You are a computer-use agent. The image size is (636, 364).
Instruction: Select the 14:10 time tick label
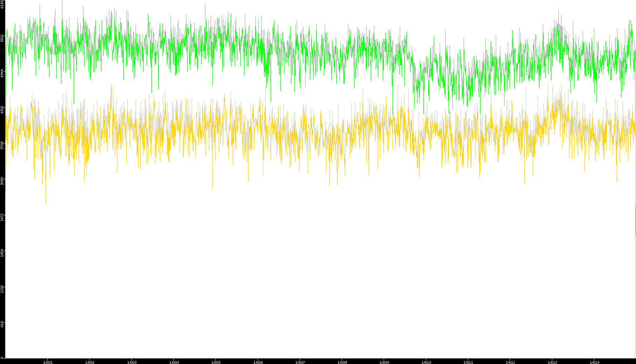(x=426, y=362)
